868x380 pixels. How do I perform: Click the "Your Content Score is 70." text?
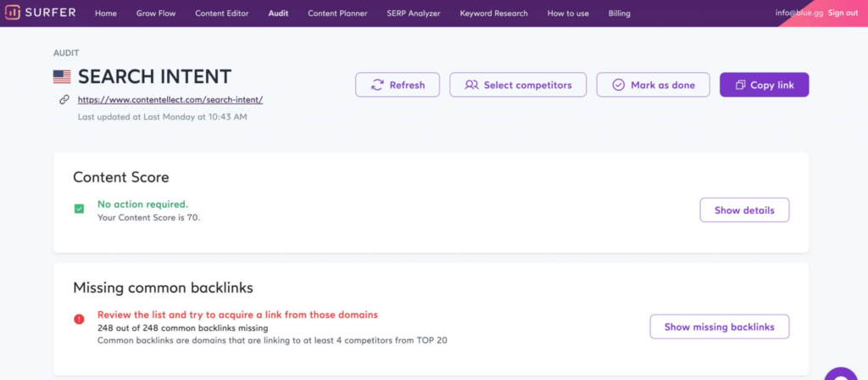(149, 218)
